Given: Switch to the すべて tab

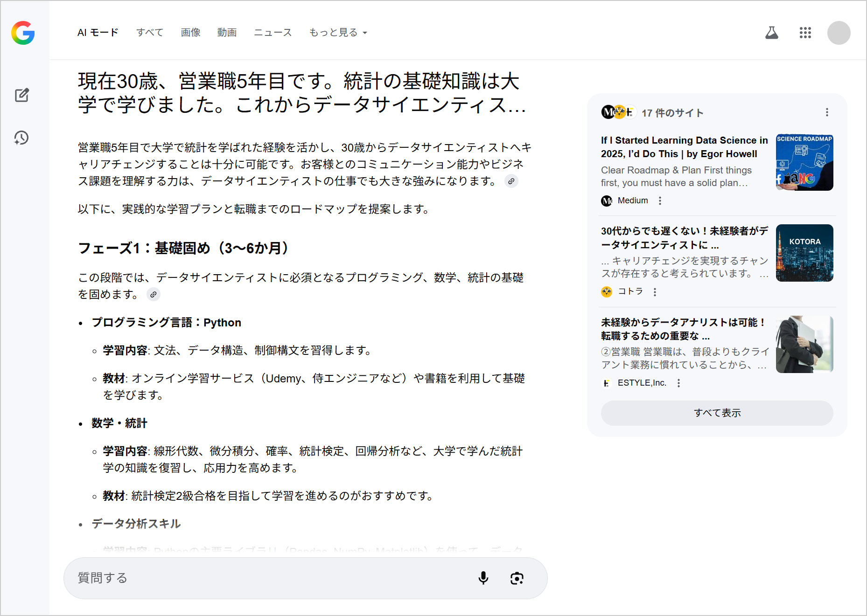Looking at the screenshot, I should pos(150,32).
